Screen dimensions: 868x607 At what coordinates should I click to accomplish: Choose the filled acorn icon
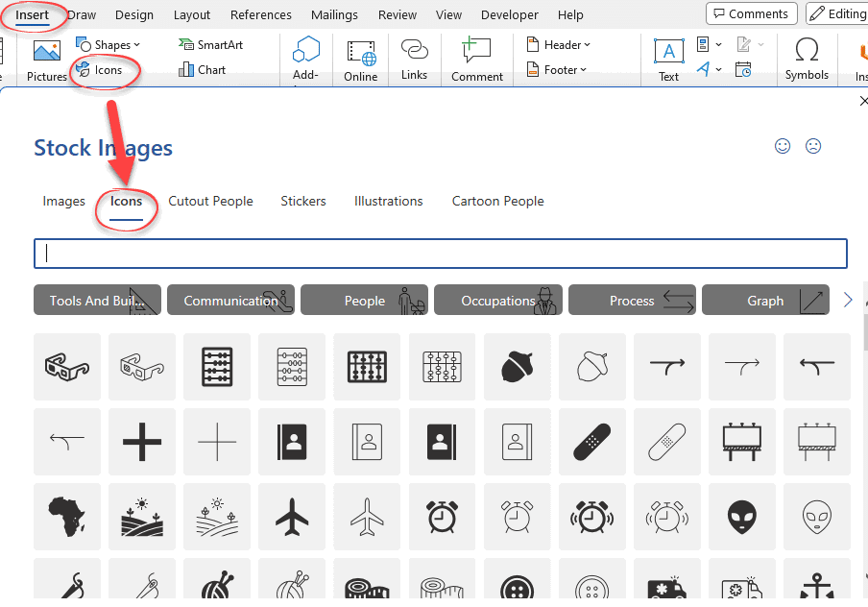click(518, 367)
